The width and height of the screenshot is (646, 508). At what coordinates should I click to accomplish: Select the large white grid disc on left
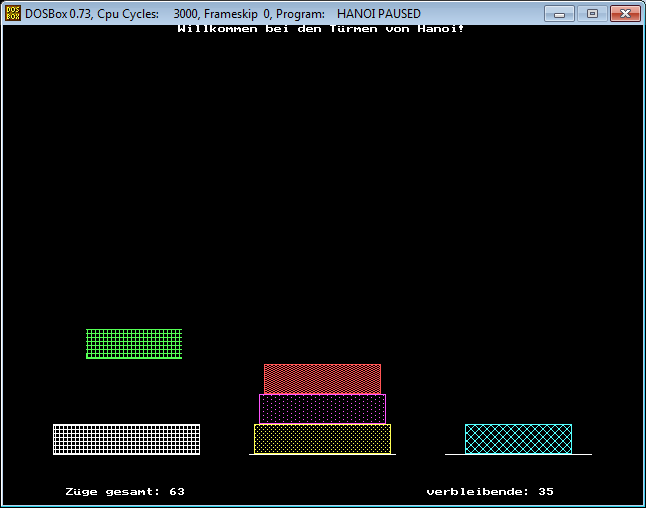[126, 439]
